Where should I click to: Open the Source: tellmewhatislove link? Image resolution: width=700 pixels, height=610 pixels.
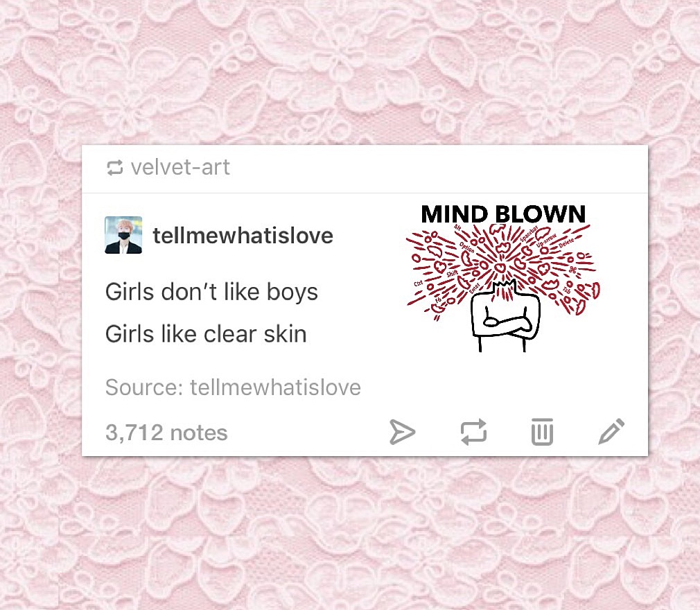pyautogui.click(x=233, y=387)
